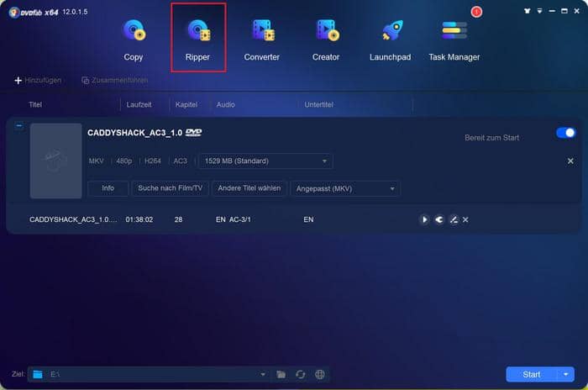This screenshot has width=588, height=390.
Task: Click the globe icon in destination bar
Action: [x=319, y=374]
